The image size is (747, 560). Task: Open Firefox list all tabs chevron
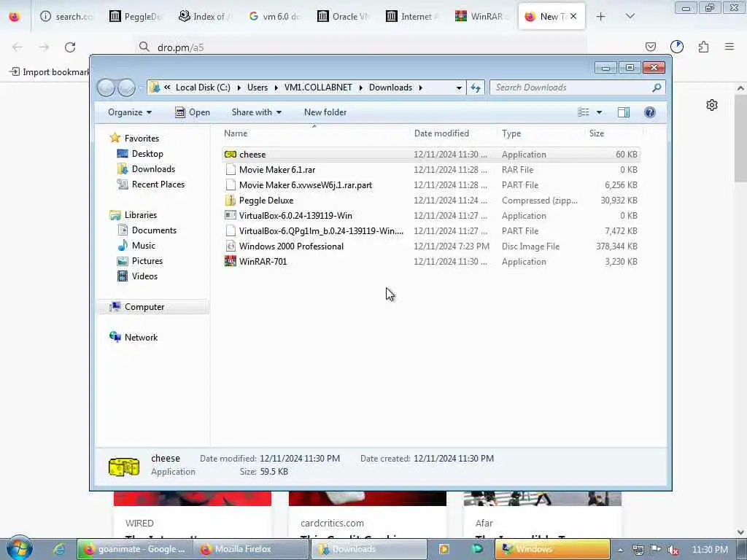point(630,17)
